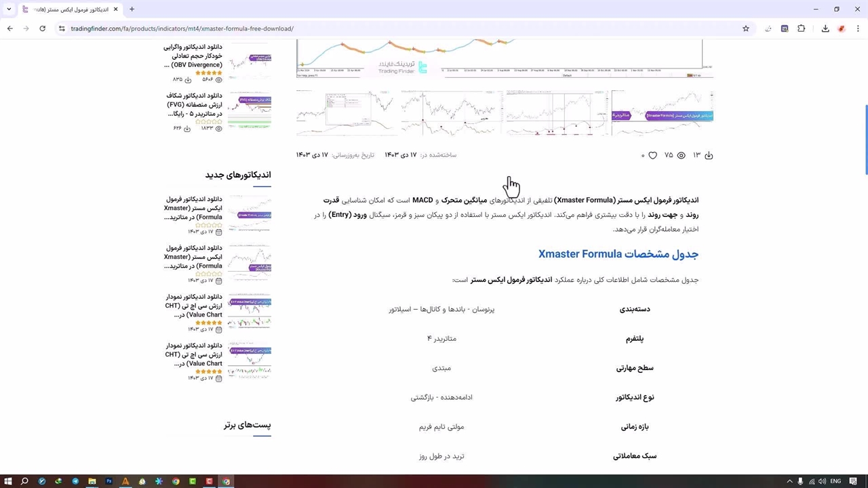
Task: Go back to previous page
Action: point(10,28)
